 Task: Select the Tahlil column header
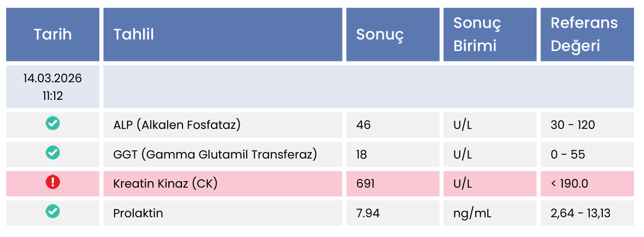pos(133,35)
